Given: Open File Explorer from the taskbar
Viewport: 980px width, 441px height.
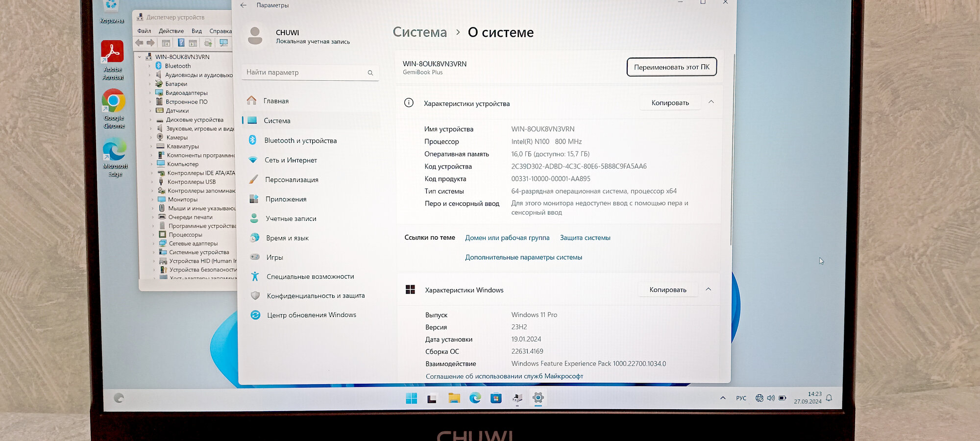Looking at the screenshot, I should (x=454, y=398).
